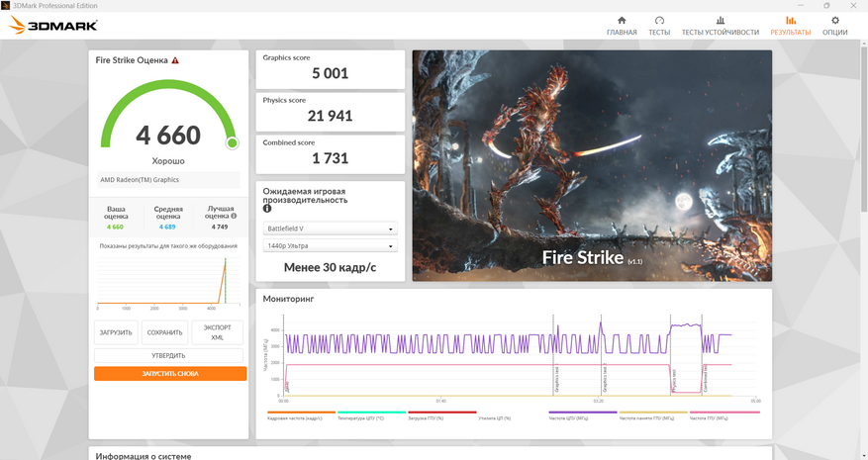Open the Тесты устойчивости chart icon
The height and width of the screenshot is (460, 868).
(x=721, y=21)
